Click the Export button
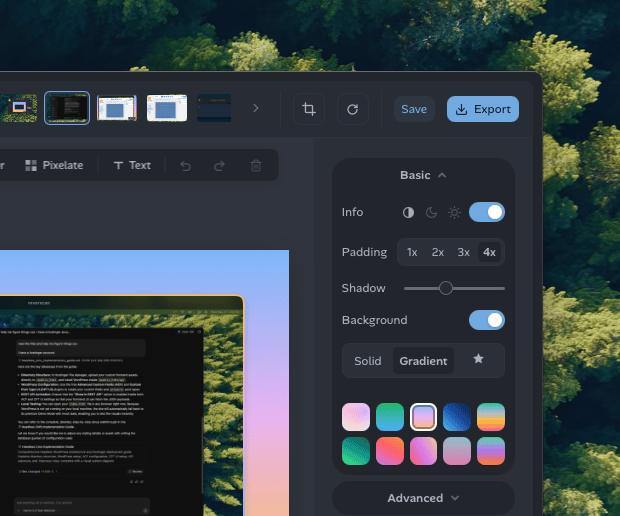The image size is (620, 516). click(483, 109)
